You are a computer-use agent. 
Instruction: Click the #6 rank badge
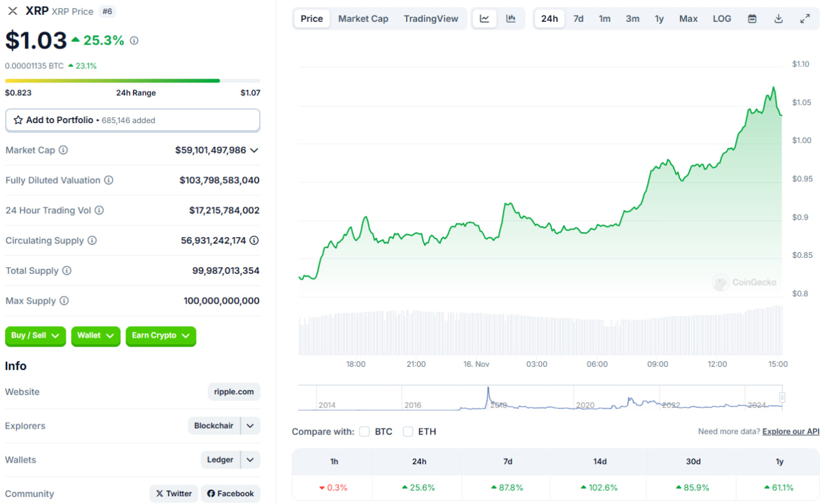108,11
